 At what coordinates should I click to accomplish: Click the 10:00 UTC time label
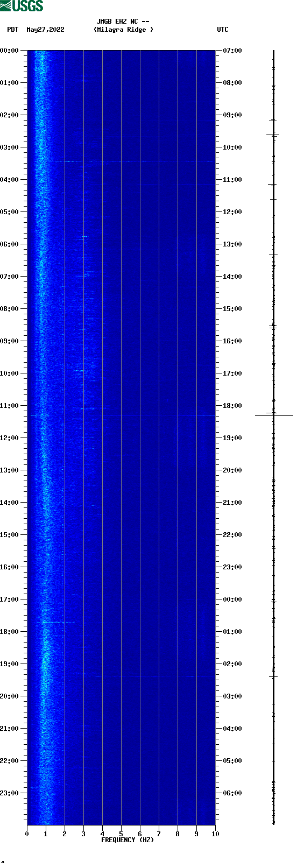click(x=232, y=147)
